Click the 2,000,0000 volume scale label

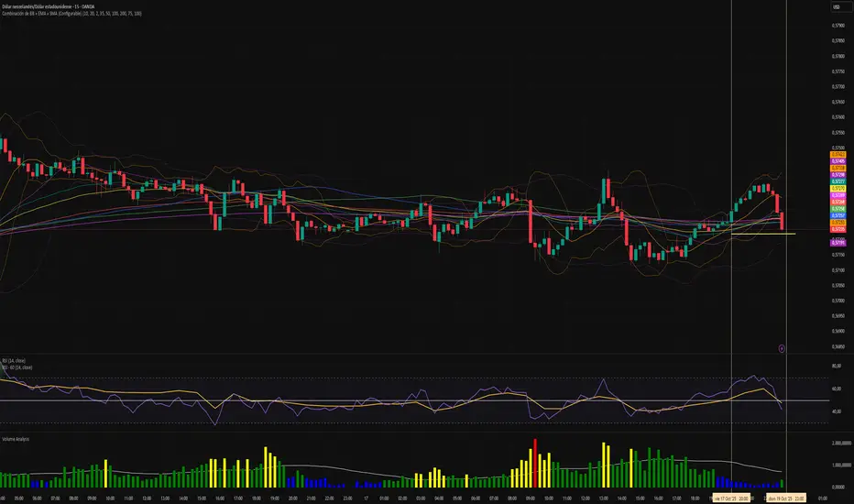coord(841,443)
